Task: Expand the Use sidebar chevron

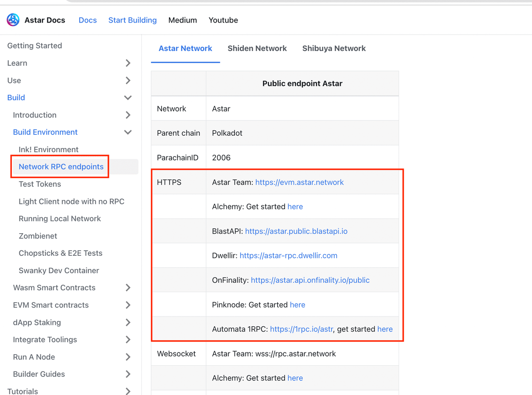Action: [x=128, y=80]
